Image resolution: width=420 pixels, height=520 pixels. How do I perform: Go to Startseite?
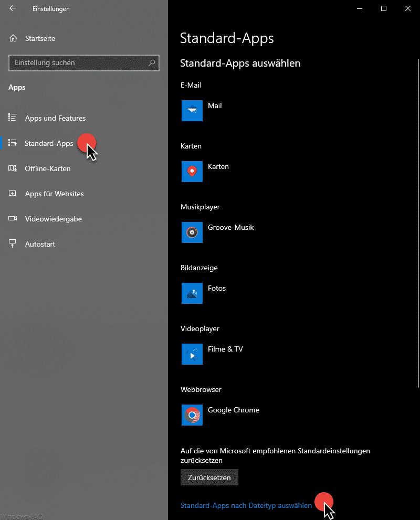tap(40, 38)
